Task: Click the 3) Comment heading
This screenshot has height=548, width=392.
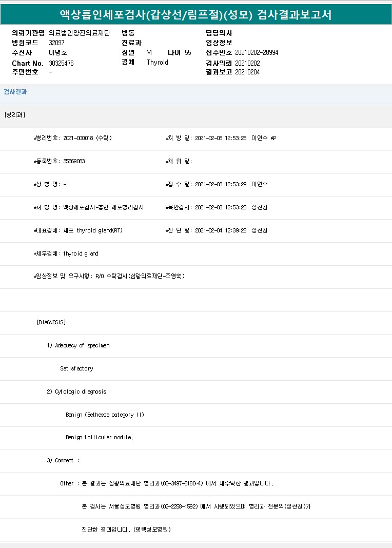Action: 63,460
